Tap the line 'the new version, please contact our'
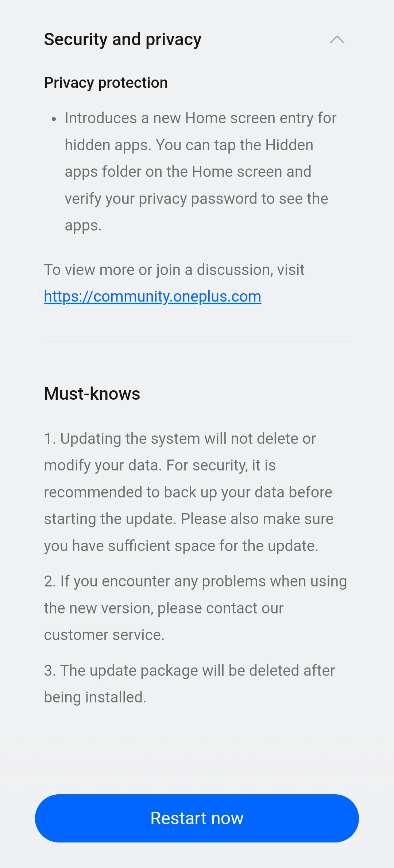This screenshot has height=868, width=394. click(x=164, y=608)
